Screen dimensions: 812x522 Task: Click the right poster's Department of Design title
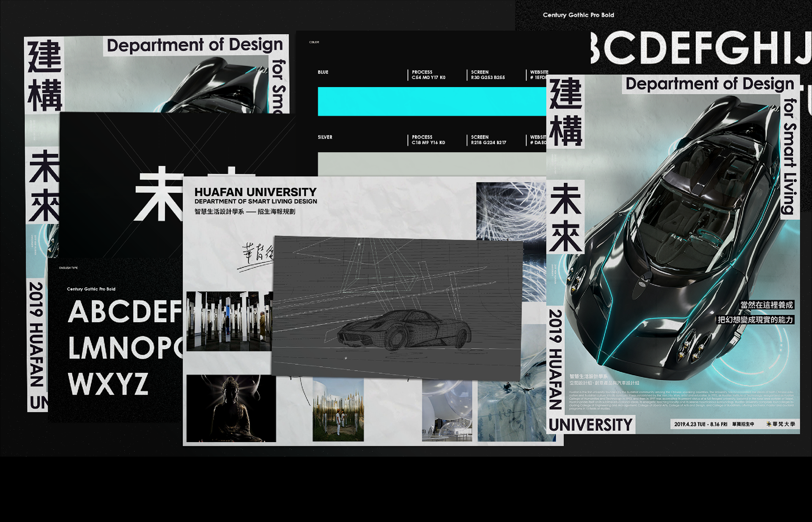[709, 84]
